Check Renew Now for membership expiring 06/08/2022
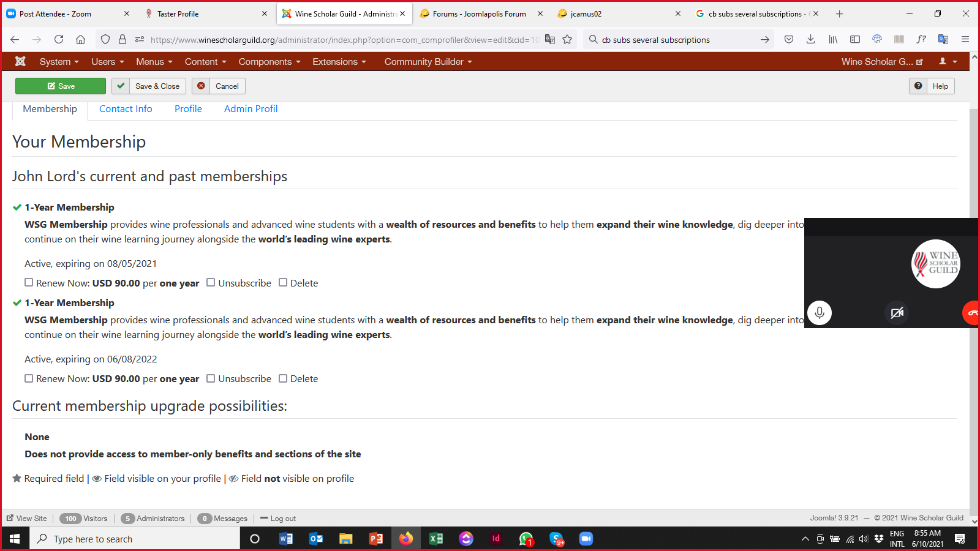The image size is (980, 551). 29,378
